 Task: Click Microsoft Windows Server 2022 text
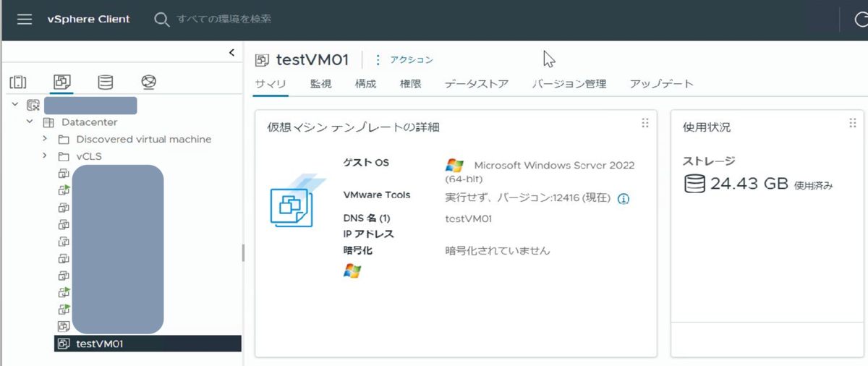pyautogui.click(x=540, y=171)
